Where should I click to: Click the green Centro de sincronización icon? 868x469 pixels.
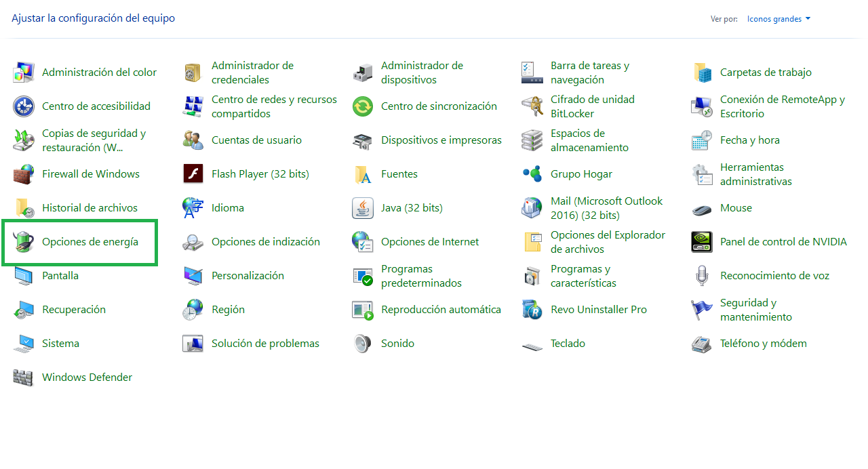[363, 106]
